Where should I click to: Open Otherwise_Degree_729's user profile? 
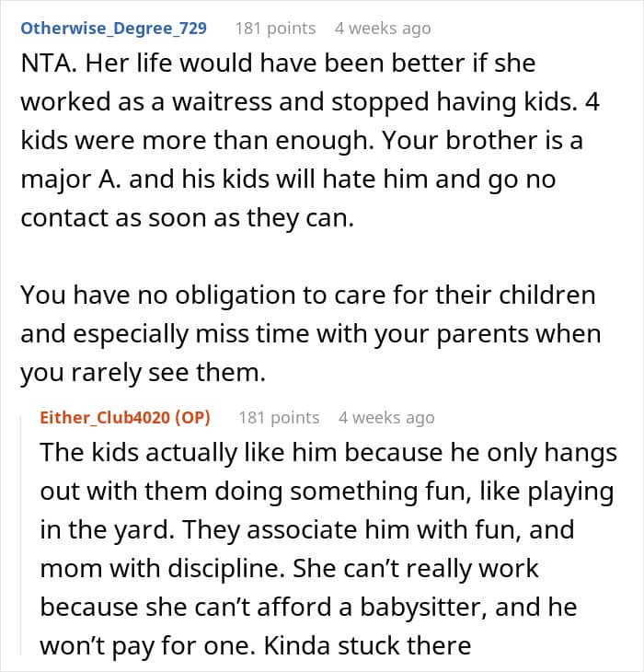click(x=113, y=28)
